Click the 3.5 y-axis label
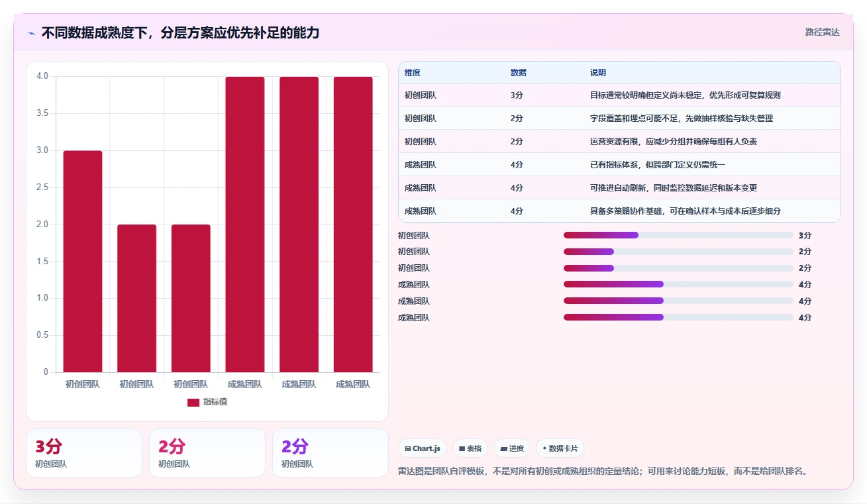Image resolution: width=867 pixels, height=504 pixels. point(42,113)
